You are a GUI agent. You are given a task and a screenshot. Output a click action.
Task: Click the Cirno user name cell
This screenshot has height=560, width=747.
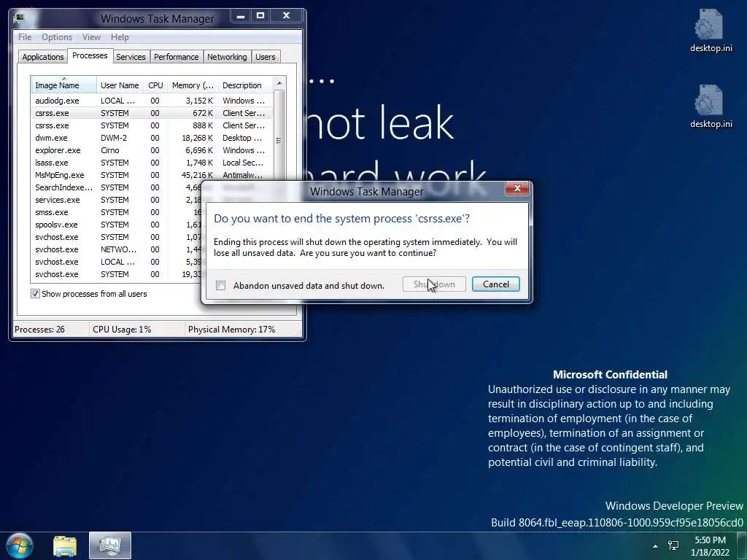[110, 150]
